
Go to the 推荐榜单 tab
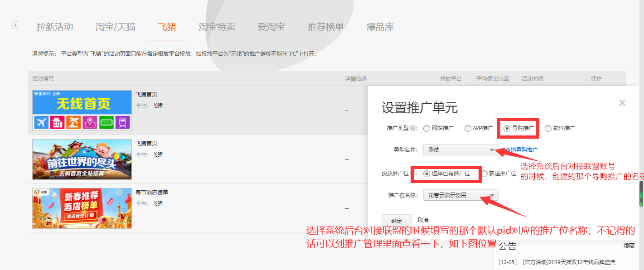tap(325, 27)
